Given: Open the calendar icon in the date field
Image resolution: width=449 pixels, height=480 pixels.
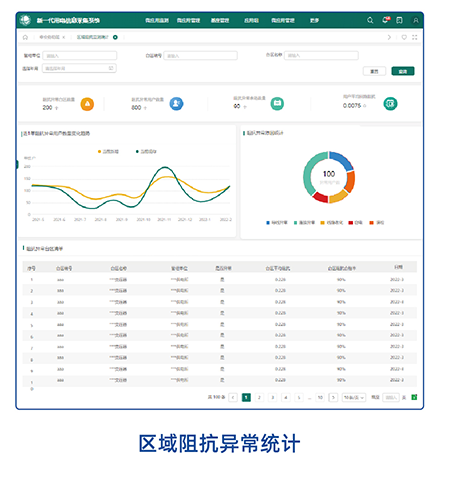Looking at the screenshot, I should point(111,68).
